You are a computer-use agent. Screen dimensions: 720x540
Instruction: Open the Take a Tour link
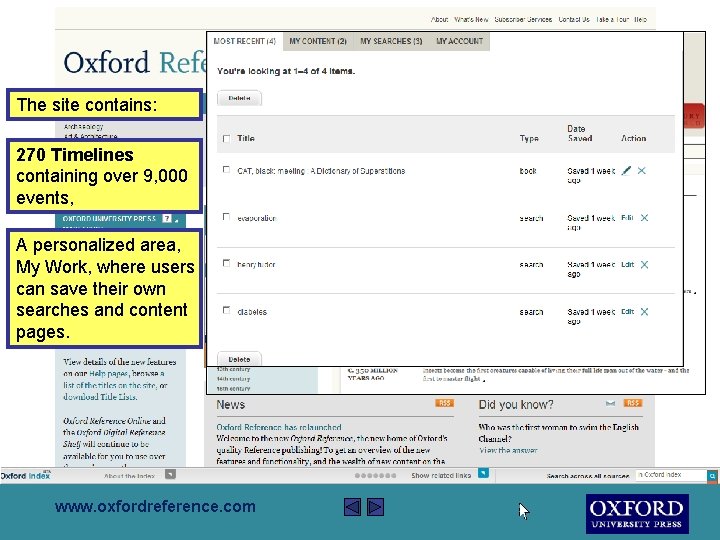[x=612, y=19]
